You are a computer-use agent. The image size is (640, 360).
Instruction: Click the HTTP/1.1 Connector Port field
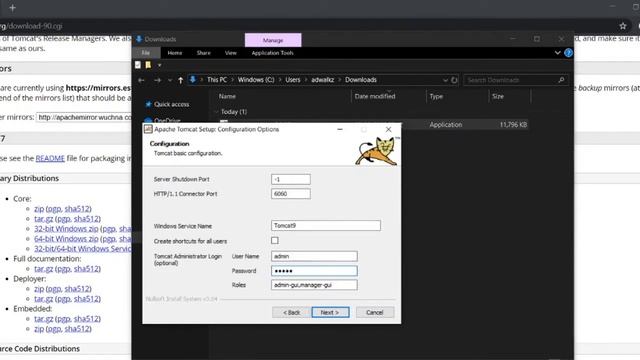(291, 194)
